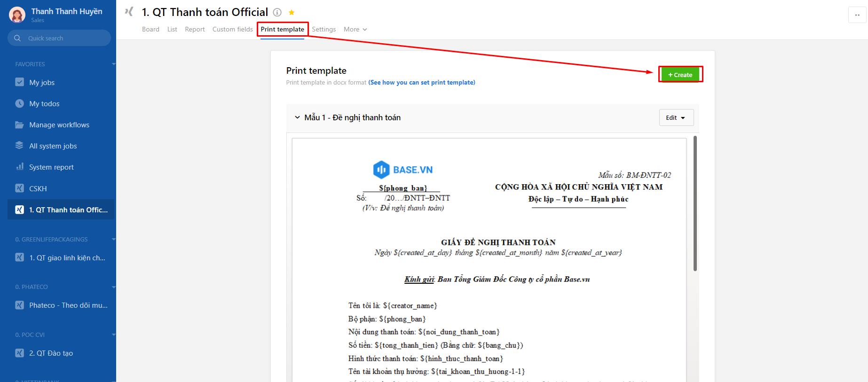Click the CSKH workflow icon
The image size is (868, 382).
(x=19, y=188)
